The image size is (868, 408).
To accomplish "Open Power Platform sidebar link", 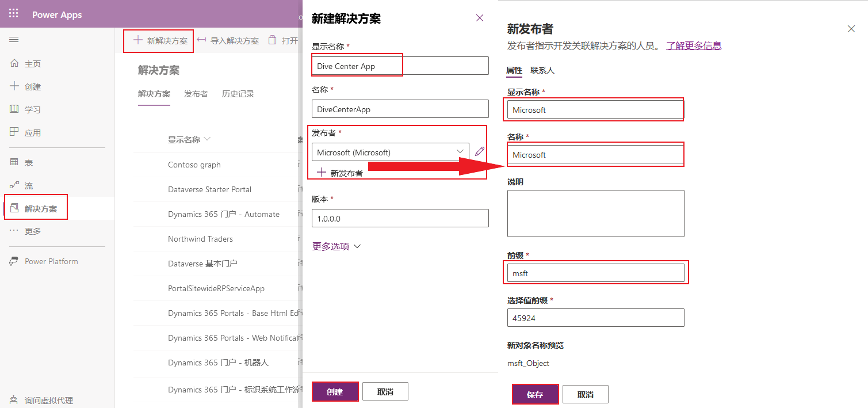I will click(44, 261).
